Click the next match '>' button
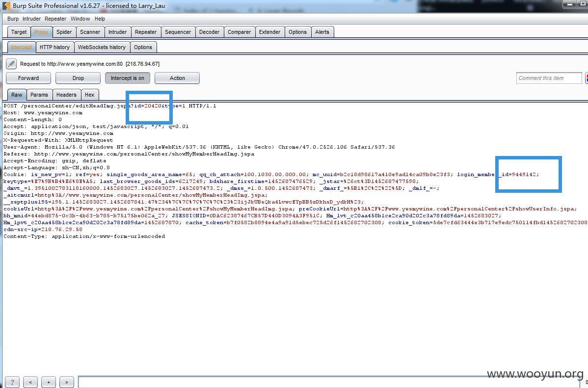 (x=67, y=382)
